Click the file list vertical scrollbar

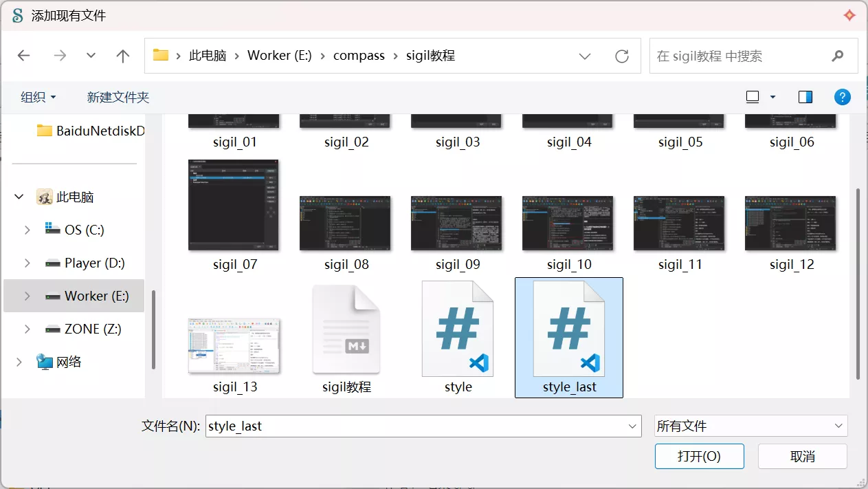857,282
